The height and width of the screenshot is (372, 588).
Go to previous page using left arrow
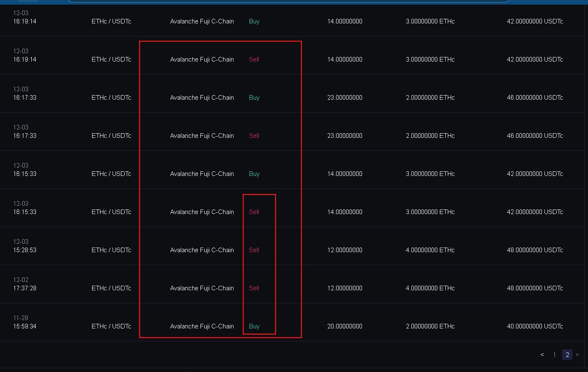pyautogui.click(x=542, y=354)
